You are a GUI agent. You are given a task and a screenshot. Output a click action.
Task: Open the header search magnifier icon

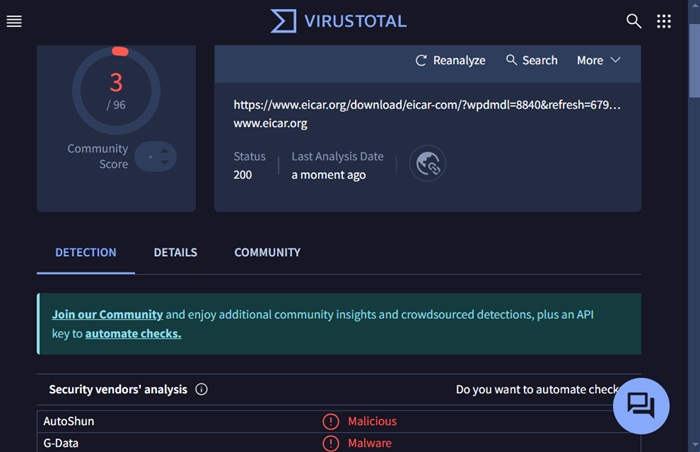click(x=633, y=21)
